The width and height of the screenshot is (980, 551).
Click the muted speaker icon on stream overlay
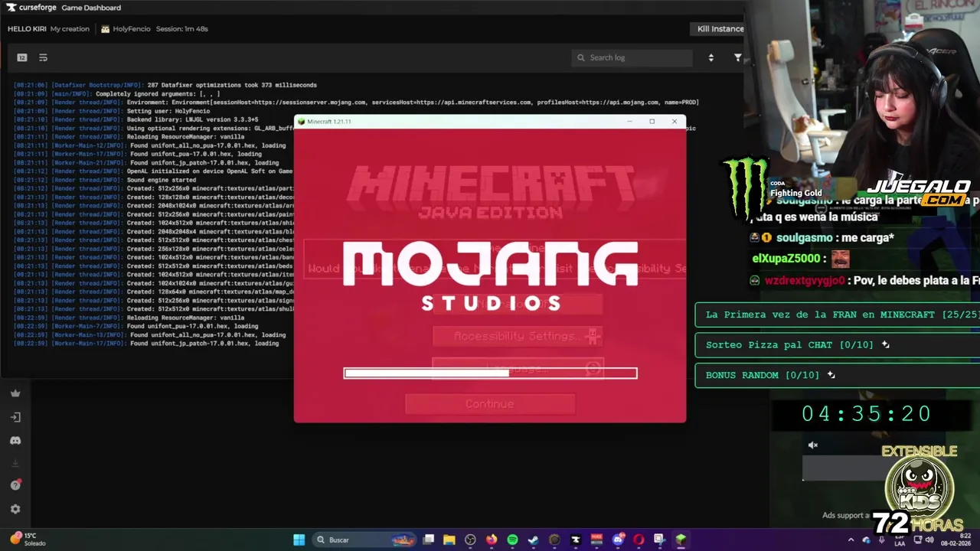point(813,445)
